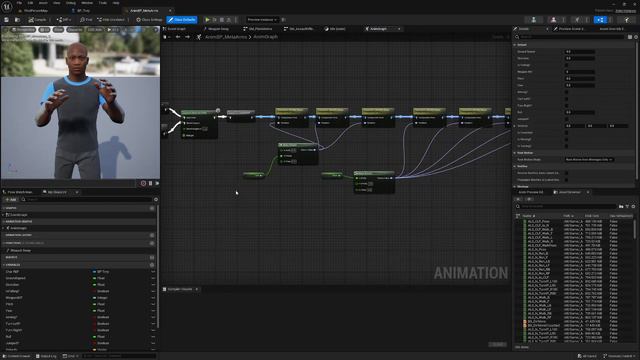
Task: Click the My Blueprint search field
Action: (87, 200)
